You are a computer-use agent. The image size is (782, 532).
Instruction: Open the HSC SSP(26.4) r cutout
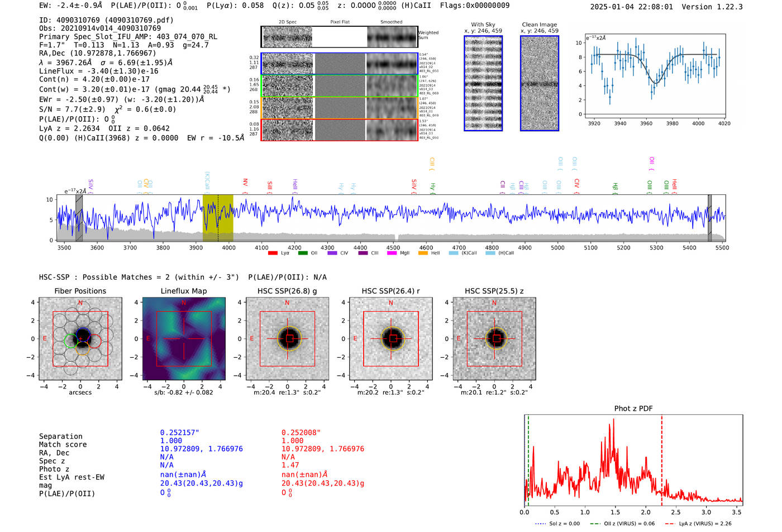pos(390,338)
